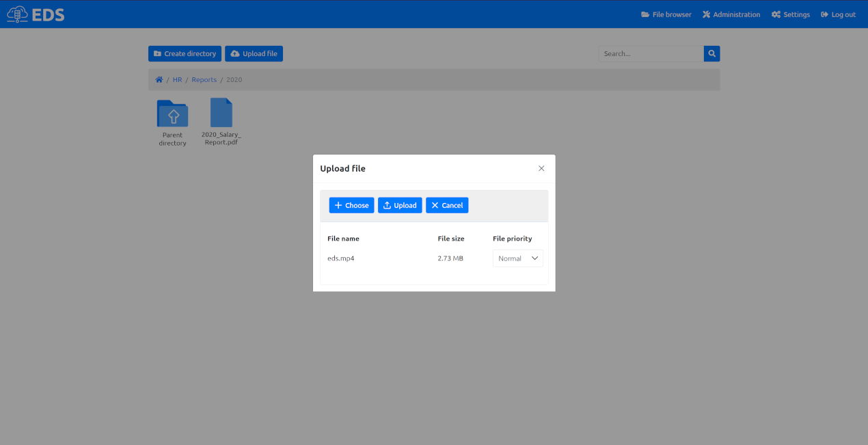Open the File priority Normal dropdown
Viewport: 868px width, 445px height.
coord(518,258)
